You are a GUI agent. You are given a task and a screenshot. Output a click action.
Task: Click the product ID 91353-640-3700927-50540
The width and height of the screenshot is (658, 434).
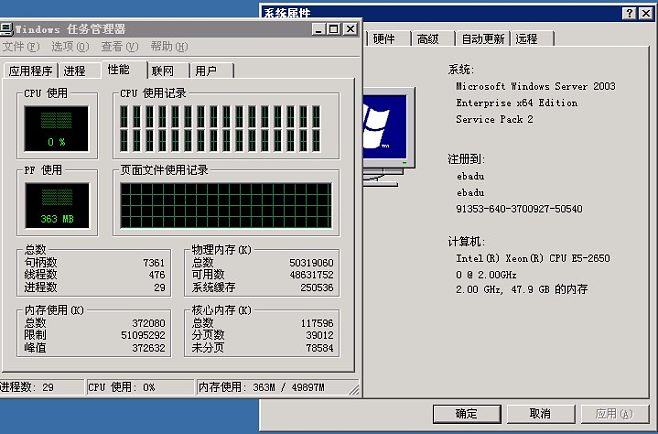pyautogui.click(x=519, y=209)
